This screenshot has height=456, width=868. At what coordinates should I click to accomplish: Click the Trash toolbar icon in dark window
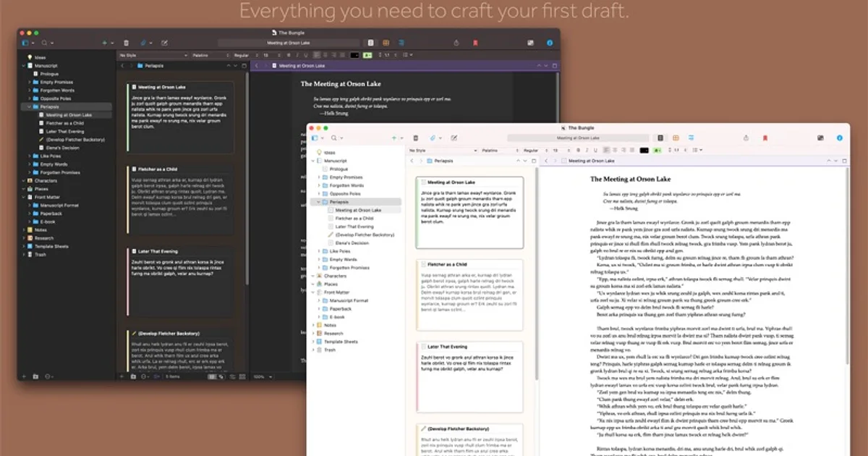[x=127, y=43]
